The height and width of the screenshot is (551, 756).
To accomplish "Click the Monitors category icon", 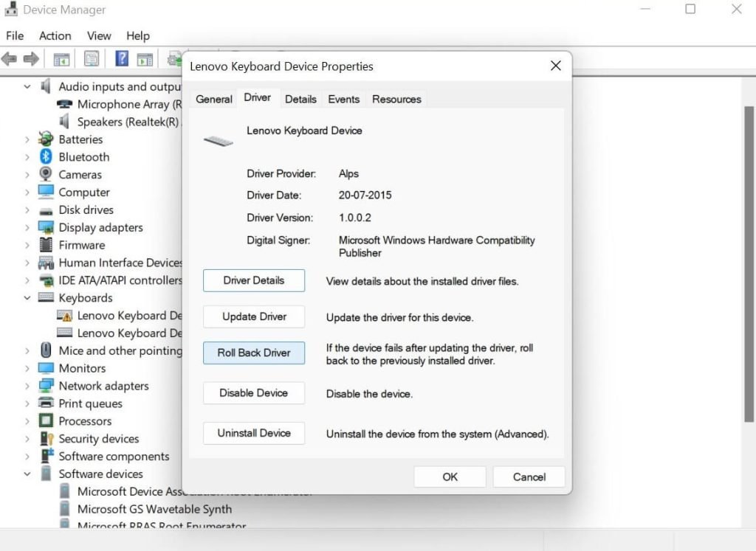I will click(46, 369).
